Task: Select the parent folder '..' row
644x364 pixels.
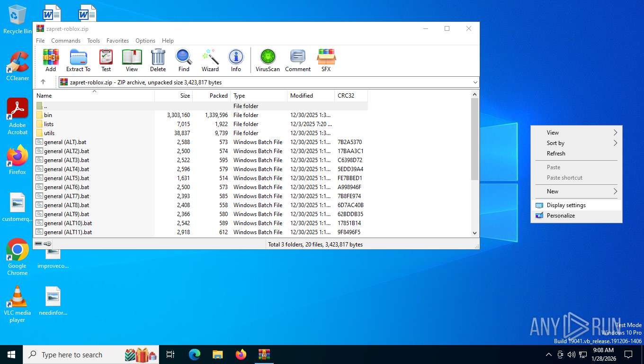Action: click(200, 106)
